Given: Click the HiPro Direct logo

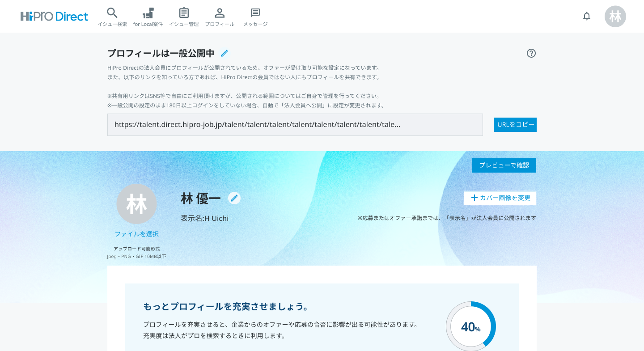Looking at the screenshot, I should [x=54, y=16].
